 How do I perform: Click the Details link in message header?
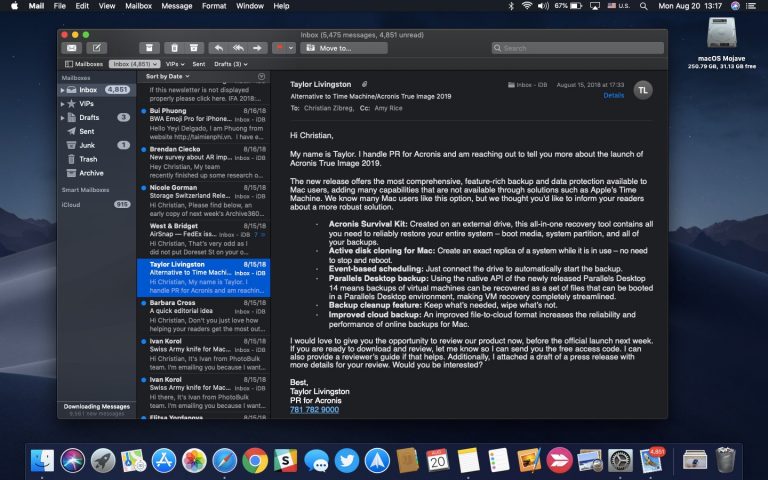pos(614,96)
